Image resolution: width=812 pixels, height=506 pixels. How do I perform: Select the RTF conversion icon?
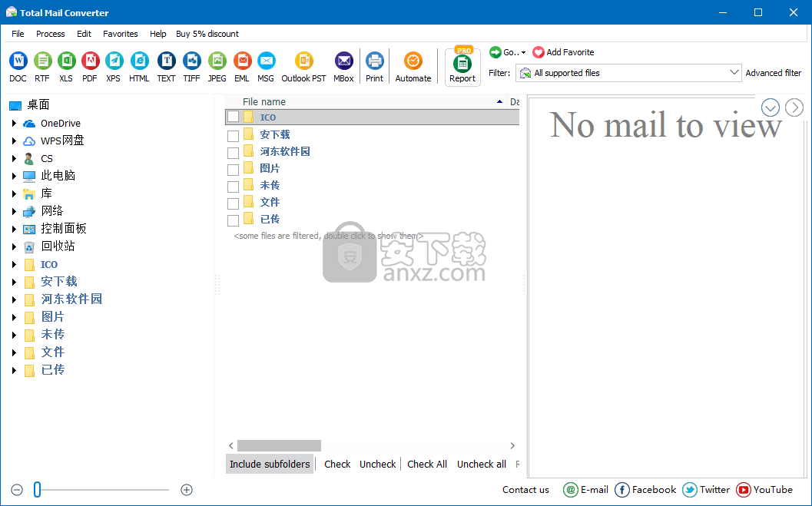tap(42, 67)
